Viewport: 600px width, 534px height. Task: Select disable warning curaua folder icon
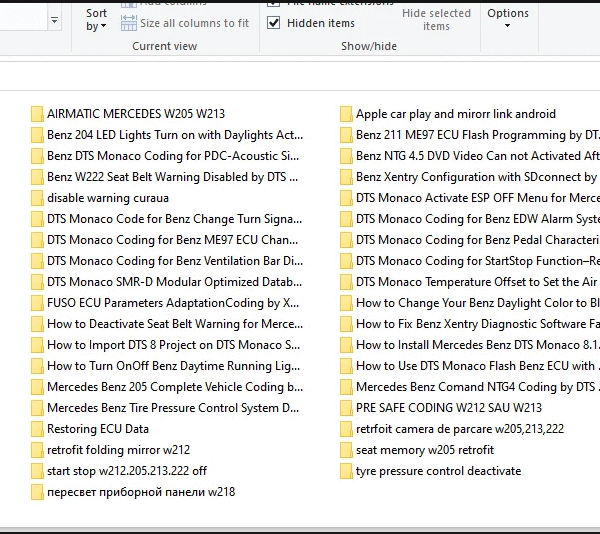37,198
